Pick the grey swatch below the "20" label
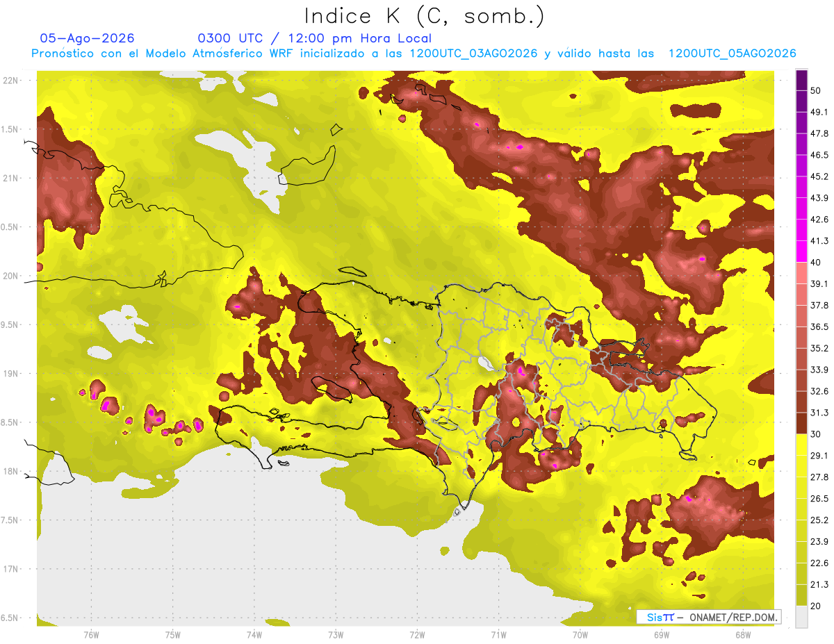This screenshot has height=644, width=834. (801, 617)
